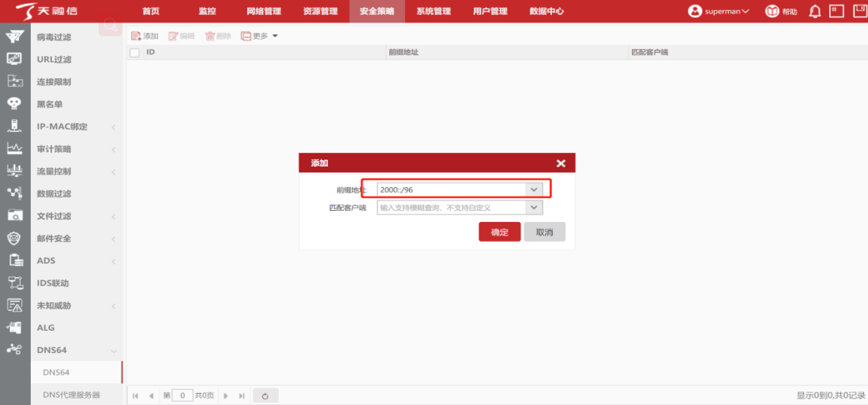Expand the 审计策略 sidebar item
The width and height of the screenshot is (868, 405).
click(x=113, y=149)
